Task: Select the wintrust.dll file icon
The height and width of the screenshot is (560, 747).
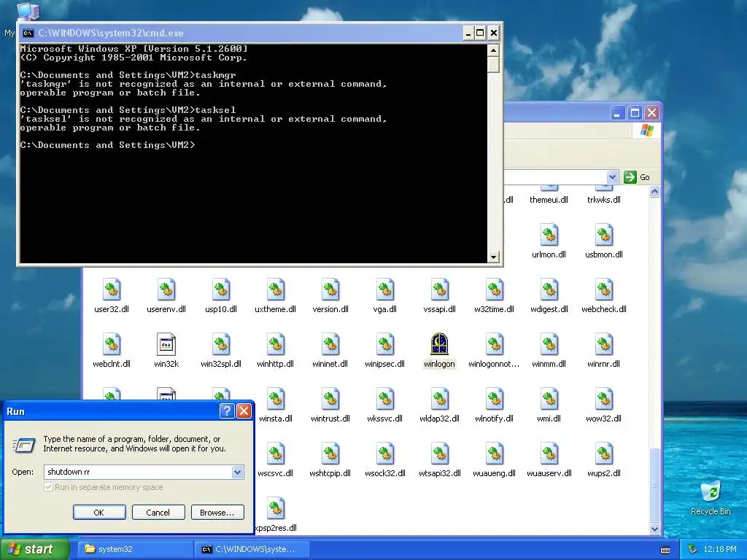Action: [330, 400]
